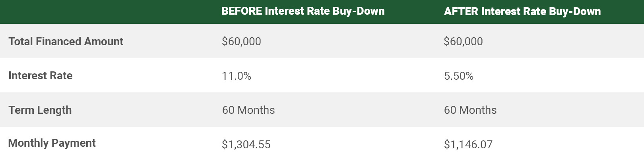Select the Monthly Payment row label
This screenshot has width=644, height=161.
pos(52,143)
